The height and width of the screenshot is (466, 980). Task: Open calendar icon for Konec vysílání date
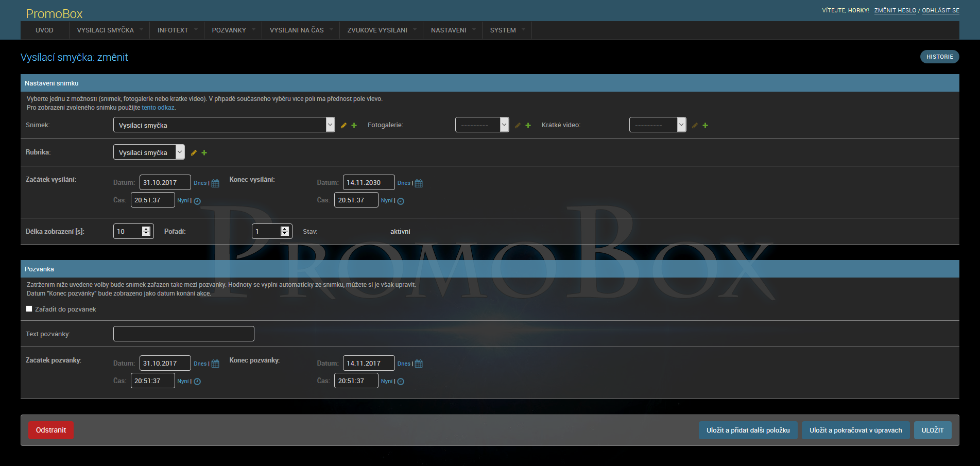[x=419, y=183]
